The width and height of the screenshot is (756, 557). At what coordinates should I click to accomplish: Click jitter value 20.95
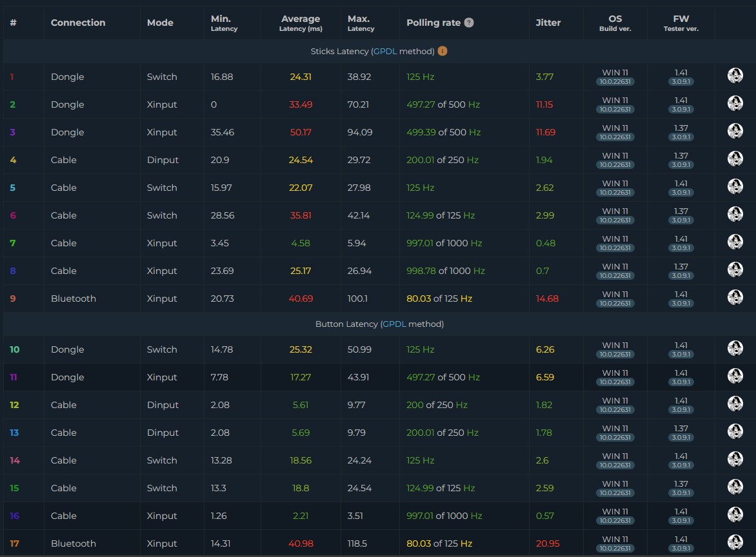click(x=548, y=543)
